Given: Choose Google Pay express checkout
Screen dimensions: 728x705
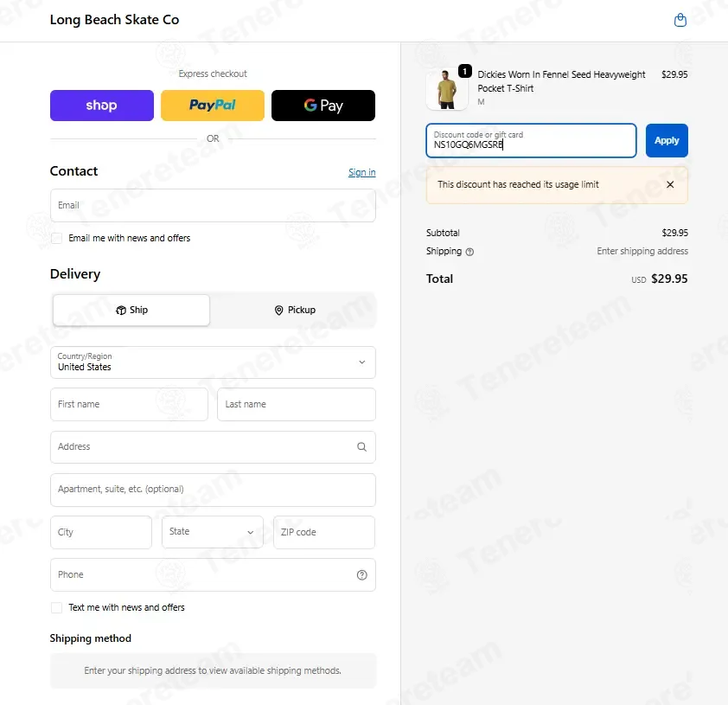Looking at the screenshot, I should [323, 106].
